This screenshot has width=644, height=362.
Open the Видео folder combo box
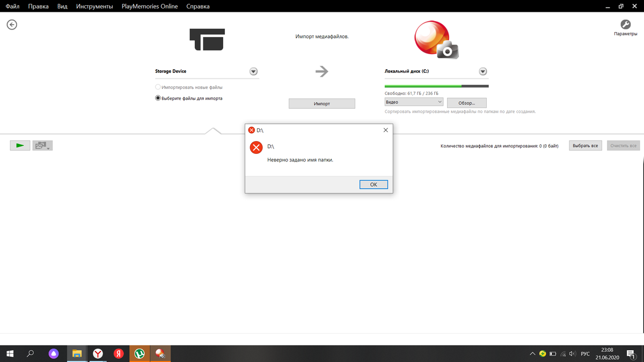pos(413,102)
